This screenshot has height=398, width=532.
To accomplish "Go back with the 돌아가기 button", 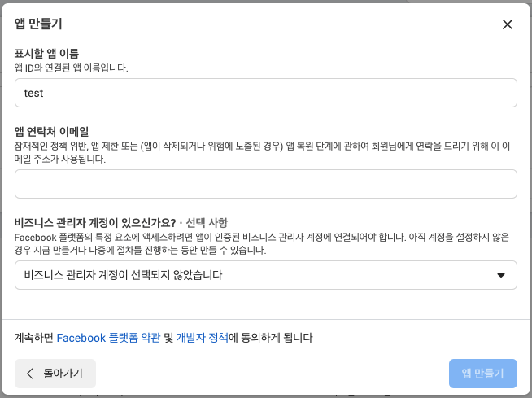I will (55, 374).
